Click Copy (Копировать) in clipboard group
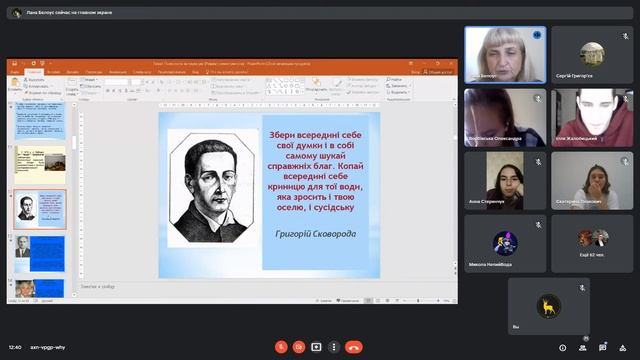 tap(37, 86)
